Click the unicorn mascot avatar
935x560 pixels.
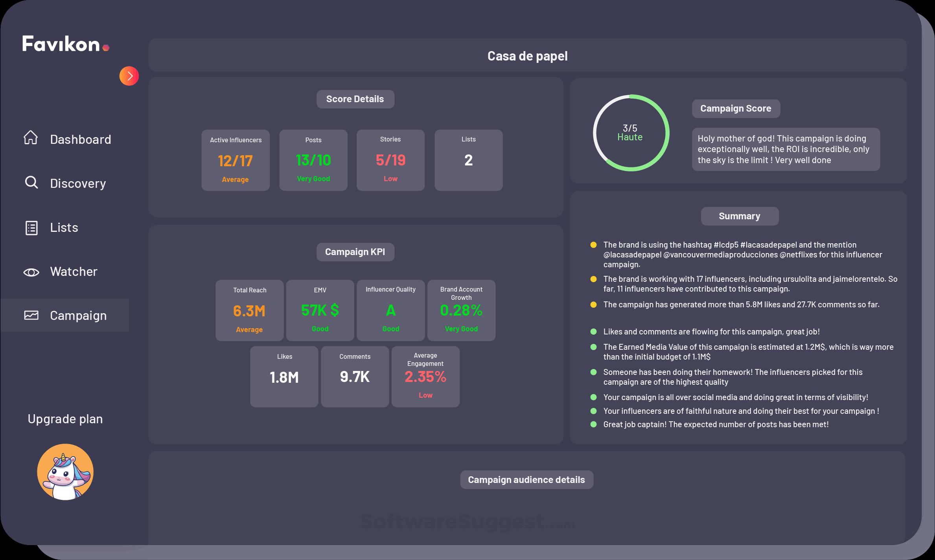(x=65, y=472)
